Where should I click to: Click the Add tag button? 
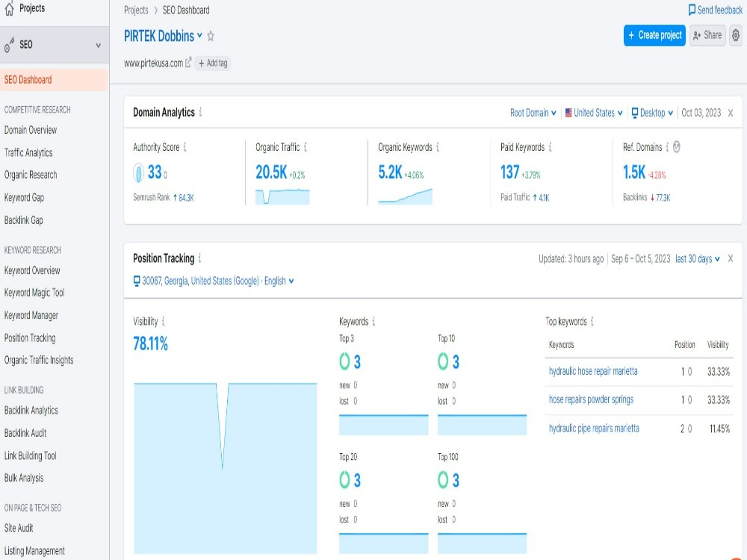(x=212, y=63)
